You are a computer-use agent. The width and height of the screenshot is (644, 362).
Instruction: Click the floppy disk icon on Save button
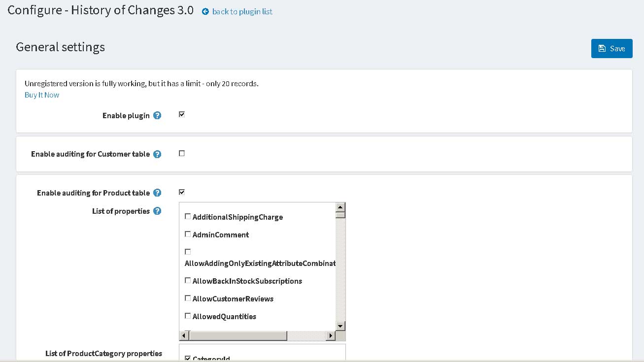[602, 48]
